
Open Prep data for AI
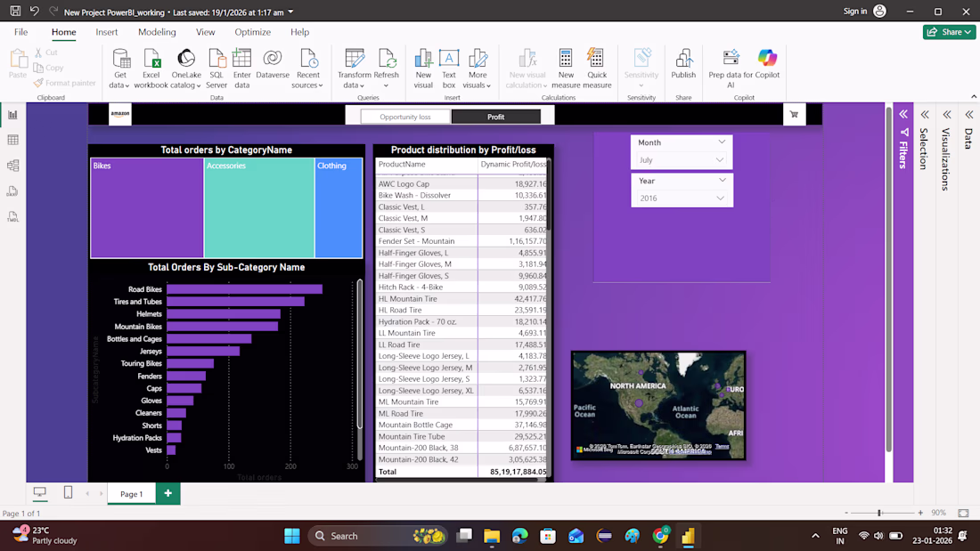coord(730,69)
